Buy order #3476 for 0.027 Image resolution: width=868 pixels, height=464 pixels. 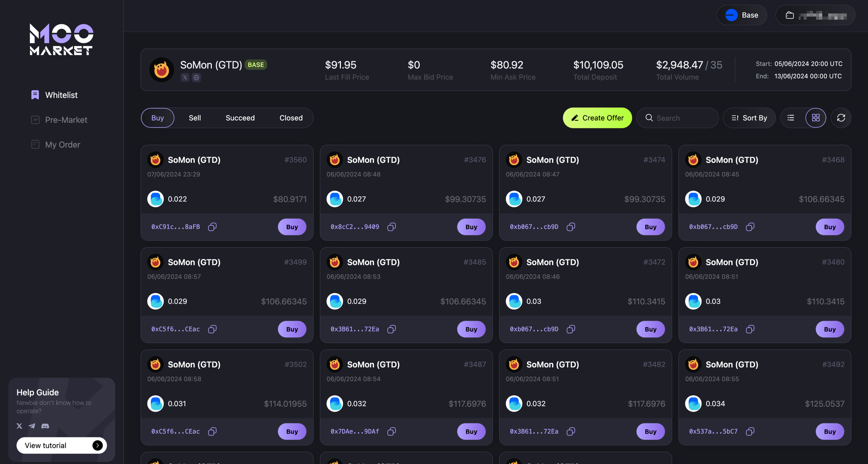click(x=471, y=227)
